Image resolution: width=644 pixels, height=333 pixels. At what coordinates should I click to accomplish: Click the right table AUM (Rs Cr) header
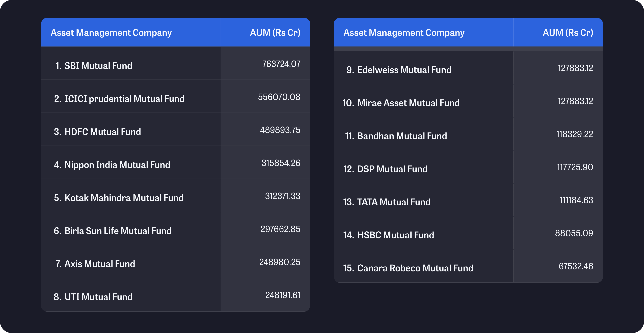pos(568,33)
